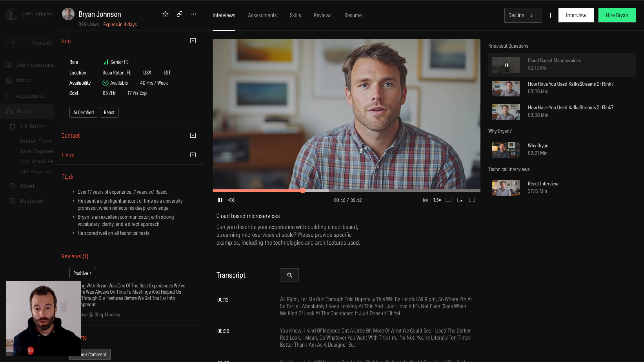Open the Decline dropdown
The height and width of the screenshot is (362, 644).
(523, 15)
